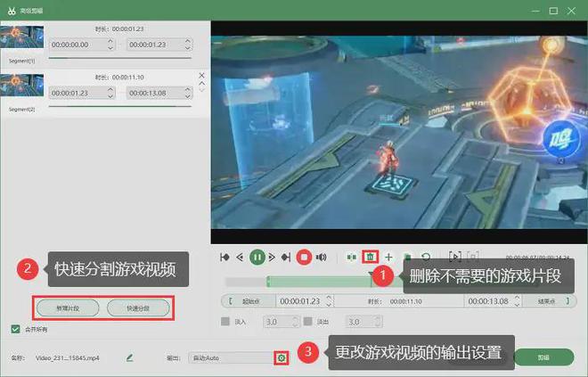
Task: Pause the video with the green button
Action: pyautogui.click(x=257, y=258)
